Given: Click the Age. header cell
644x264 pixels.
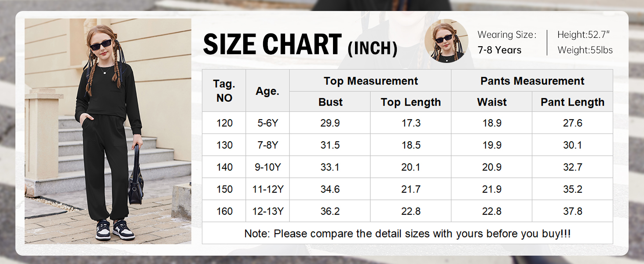Looking at the screenshot, I should (267, 91).
